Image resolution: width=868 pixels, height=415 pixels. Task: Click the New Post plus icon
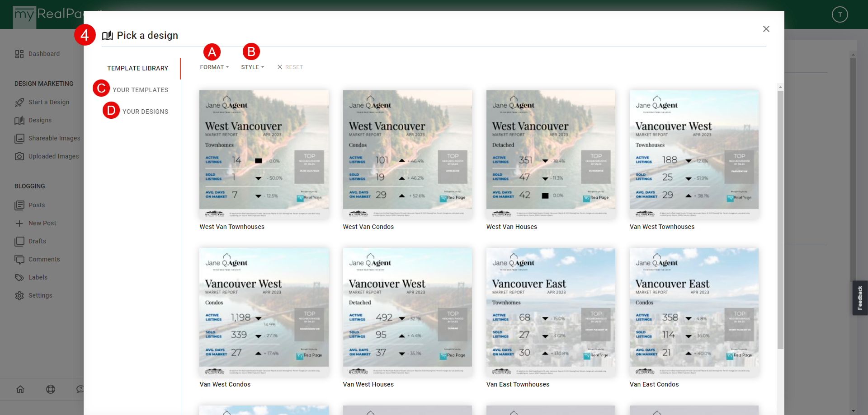(x=19, y=224)
